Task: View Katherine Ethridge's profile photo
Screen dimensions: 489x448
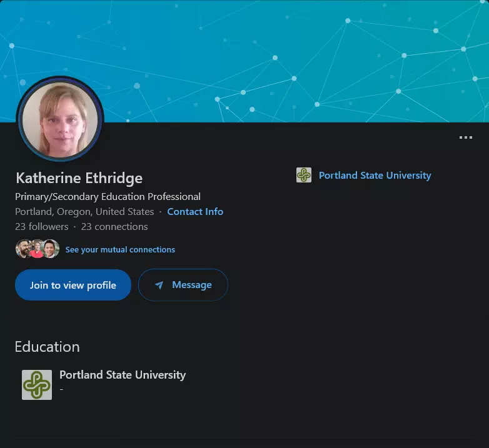Action: [x=60, y=119]
